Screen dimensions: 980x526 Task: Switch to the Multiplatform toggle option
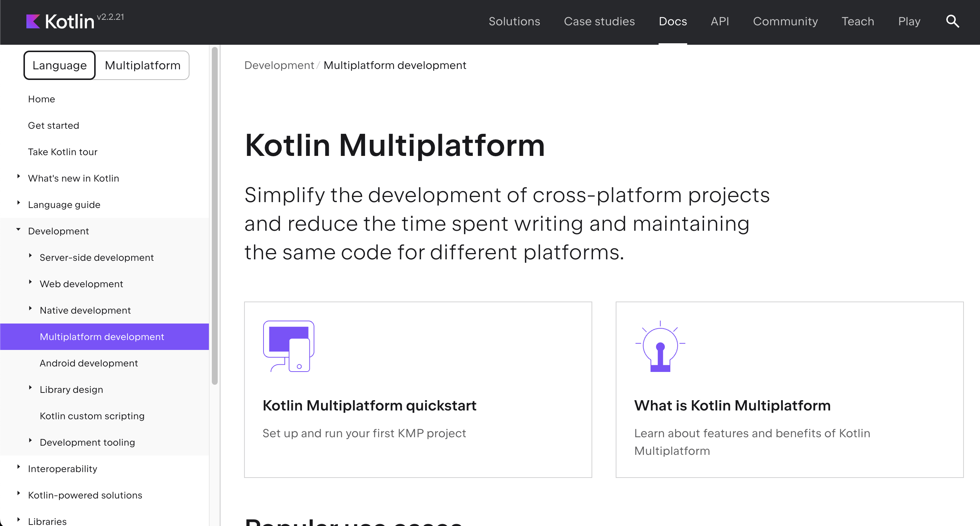point(142,65)
